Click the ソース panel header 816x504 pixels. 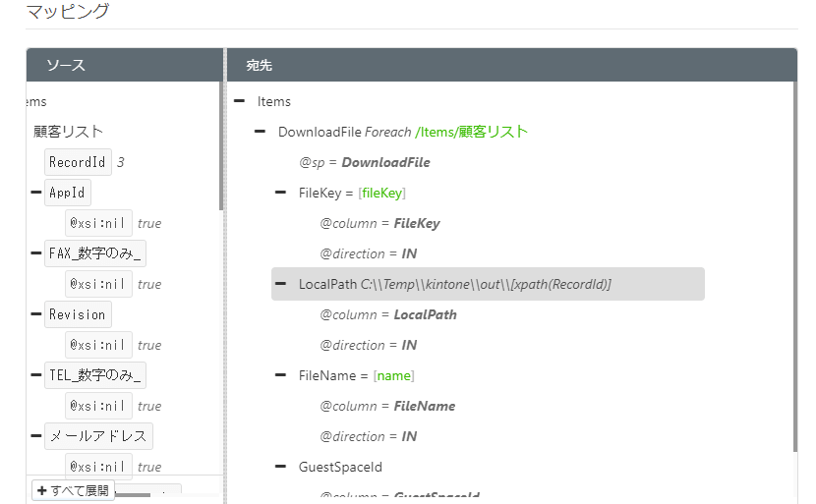(66, 66)
